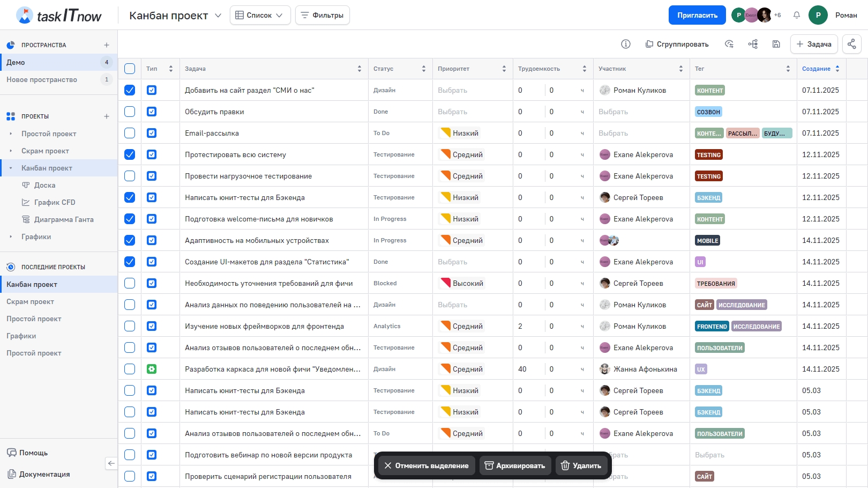Add a new space with the plus icon

[107, 45]
